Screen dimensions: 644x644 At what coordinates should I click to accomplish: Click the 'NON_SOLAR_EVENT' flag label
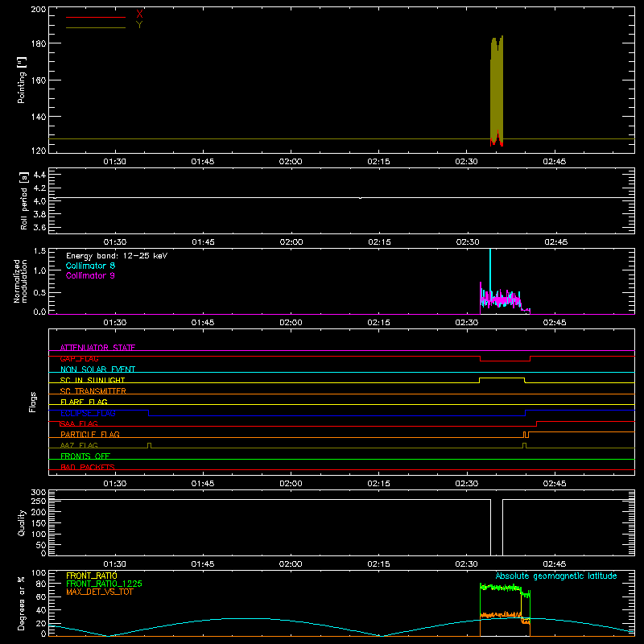click(97, 369)
